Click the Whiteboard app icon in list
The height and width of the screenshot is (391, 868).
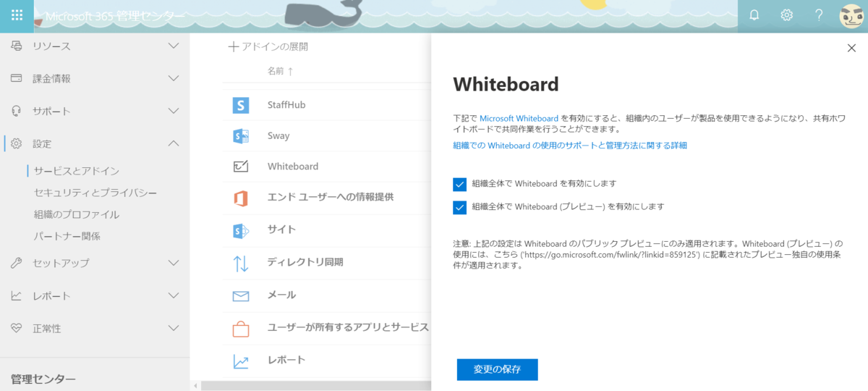tap(241, 167)
